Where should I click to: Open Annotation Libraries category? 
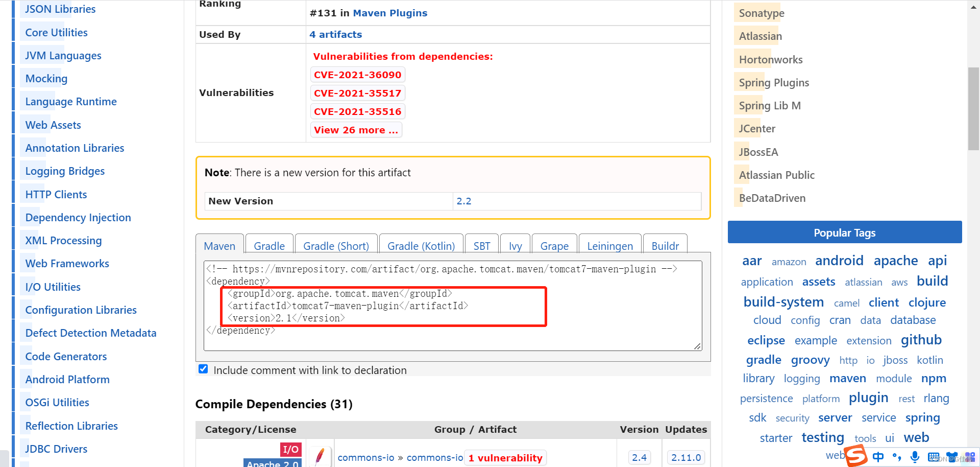pos(75,148)
